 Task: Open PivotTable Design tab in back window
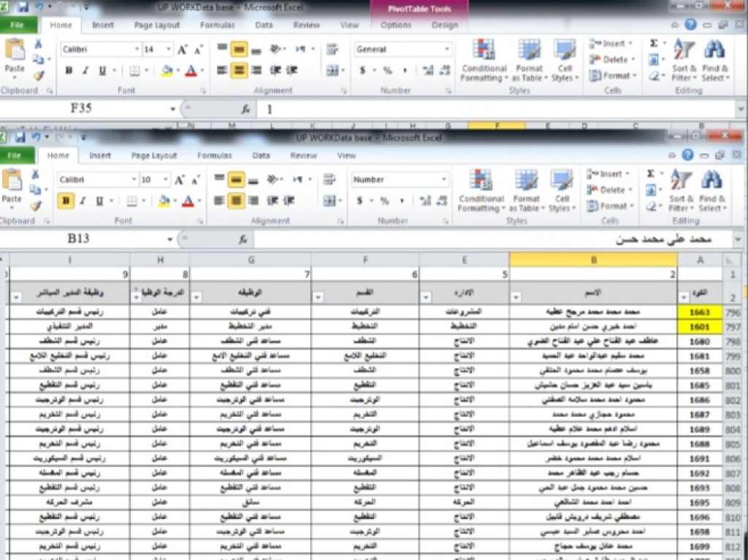click(x=445, y=26)
